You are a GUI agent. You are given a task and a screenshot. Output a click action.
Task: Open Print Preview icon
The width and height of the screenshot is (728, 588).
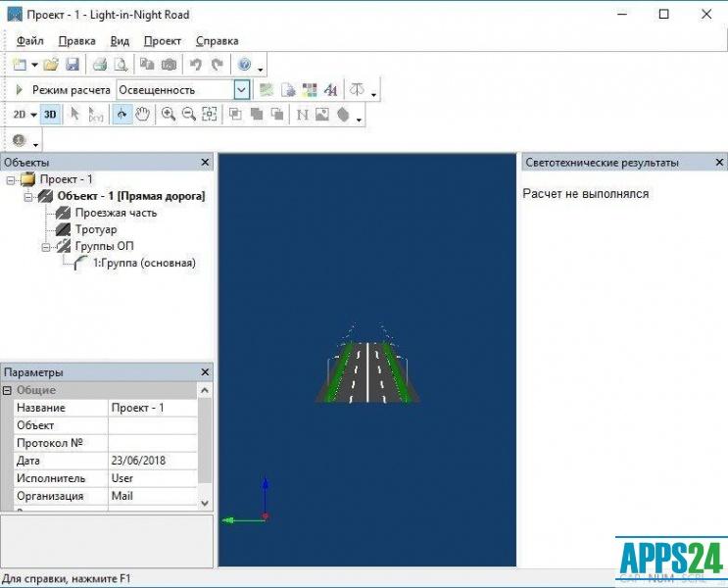(121, 64)
